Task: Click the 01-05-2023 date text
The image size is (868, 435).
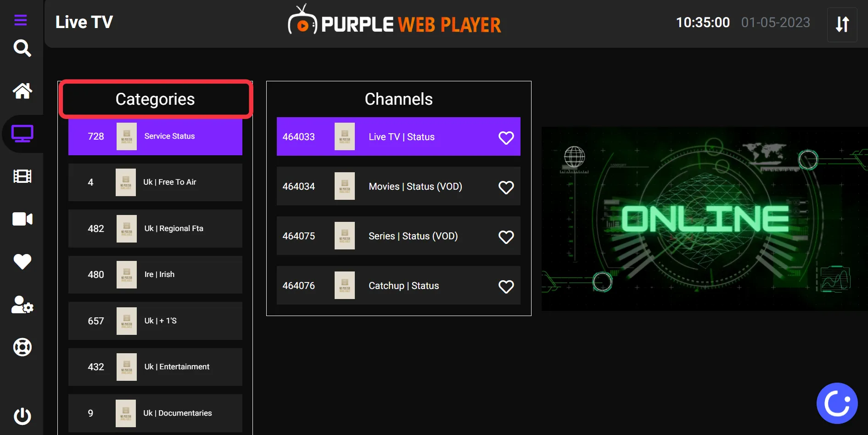Action: pos(776,23)
